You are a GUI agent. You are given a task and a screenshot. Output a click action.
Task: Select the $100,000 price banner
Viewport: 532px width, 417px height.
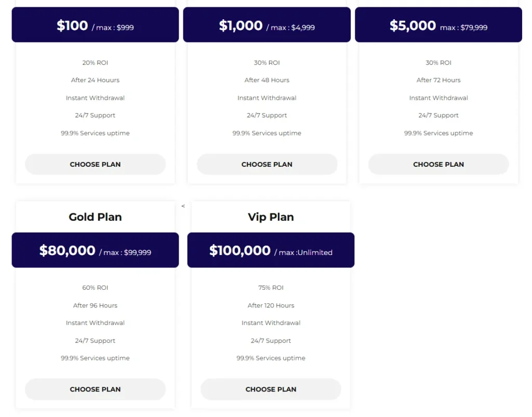click(271, 250)
